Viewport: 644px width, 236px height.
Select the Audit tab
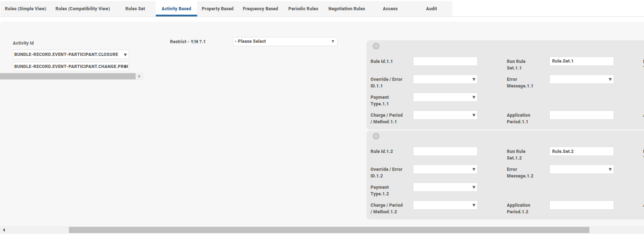pyautogui.click(x=431, y=9)
